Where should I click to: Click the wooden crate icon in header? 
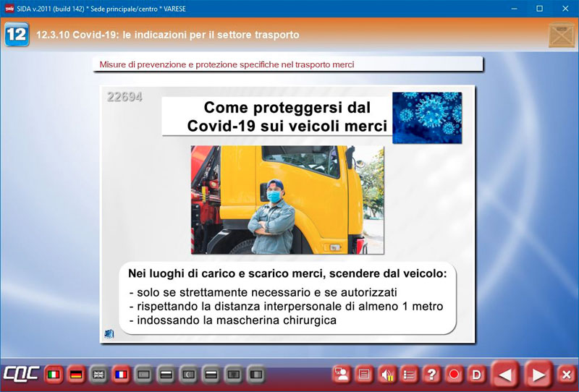coord(561,35)
